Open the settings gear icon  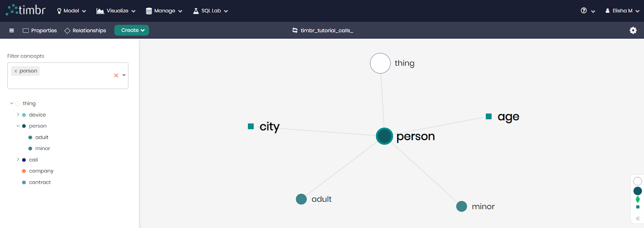coord(633,31)
